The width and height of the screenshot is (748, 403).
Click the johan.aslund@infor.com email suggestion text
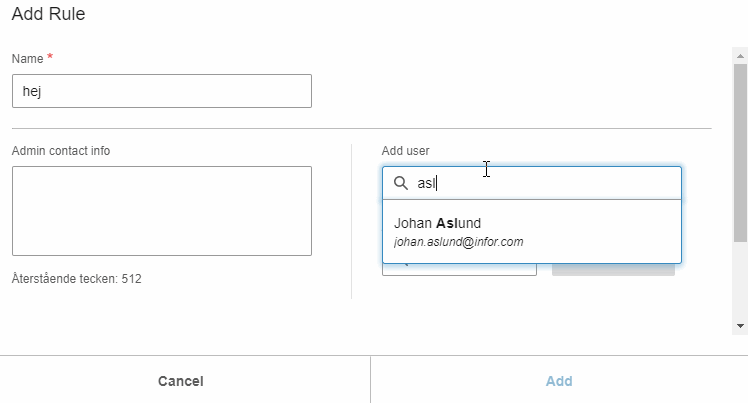point(458,242)
